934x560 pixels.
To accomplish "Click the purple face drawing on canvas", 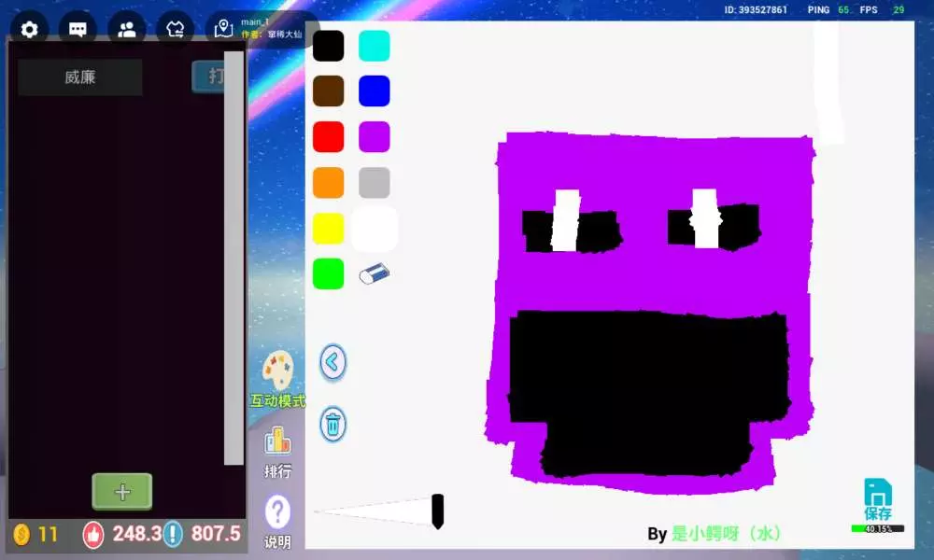I will [650, 311].
